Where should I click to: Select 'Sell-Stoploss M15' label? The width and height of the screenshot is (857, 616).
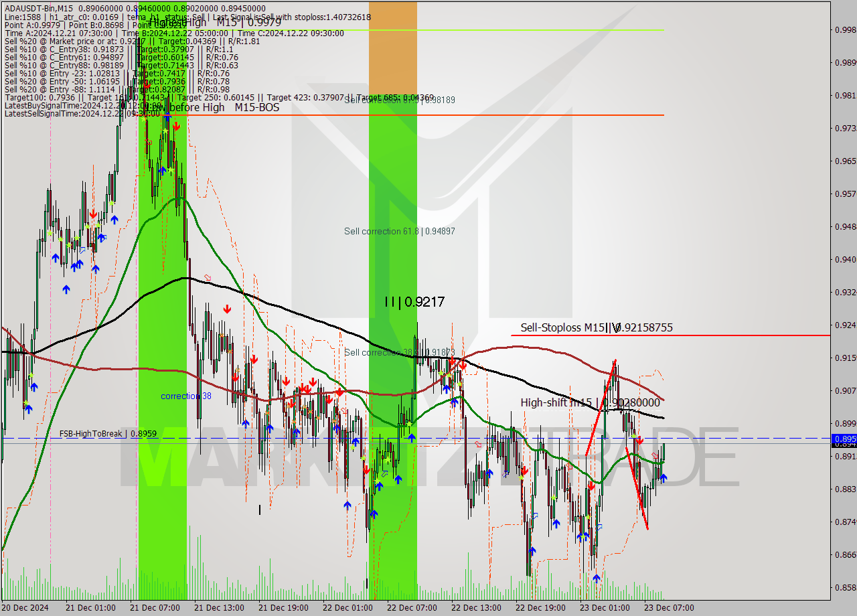[x=597, y=327]
